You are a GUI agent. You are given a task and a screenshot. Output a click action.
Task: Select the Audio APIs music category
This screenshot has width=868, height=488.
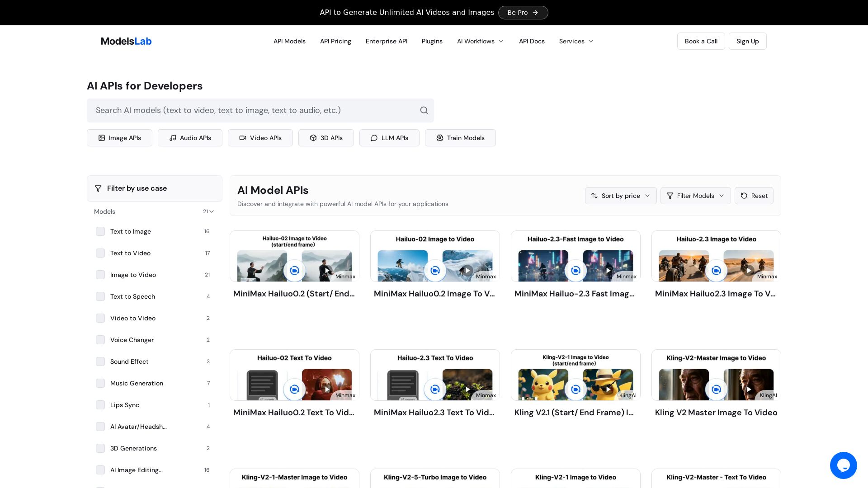point(190,138)
